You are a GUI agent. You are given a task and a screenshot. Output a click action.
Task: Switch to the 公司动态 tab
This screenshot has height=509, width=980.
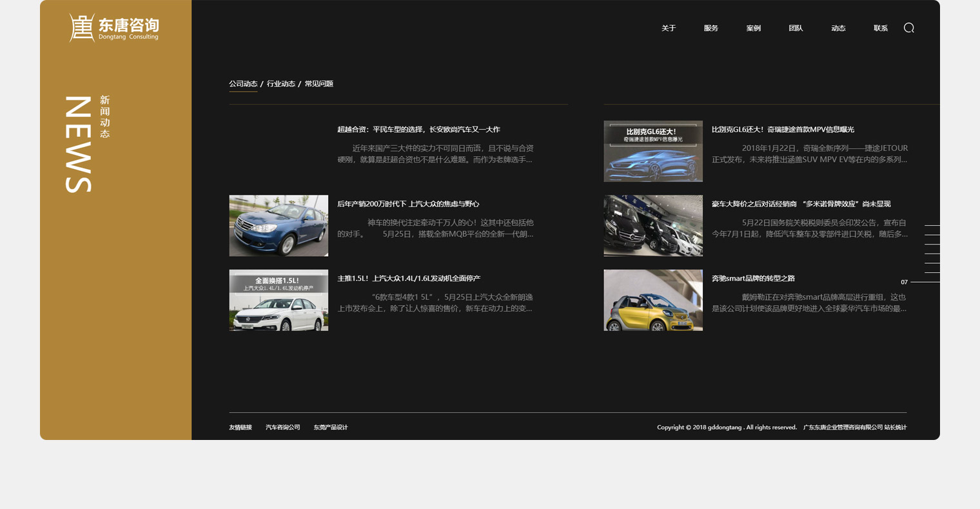(243, 84)
